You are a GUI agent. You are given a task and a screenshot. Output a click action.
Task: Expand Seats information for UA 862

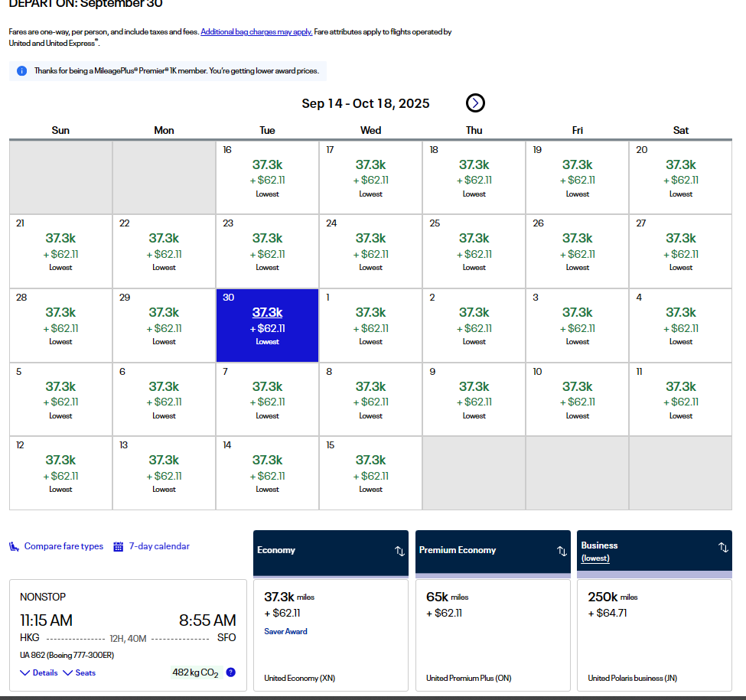(80, 672)
